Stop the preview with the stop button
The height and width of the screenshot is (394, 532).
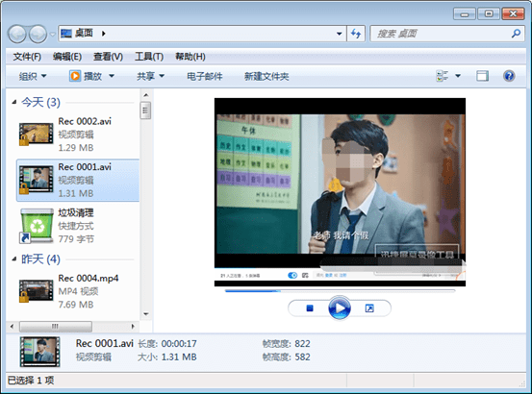point(310,308)
